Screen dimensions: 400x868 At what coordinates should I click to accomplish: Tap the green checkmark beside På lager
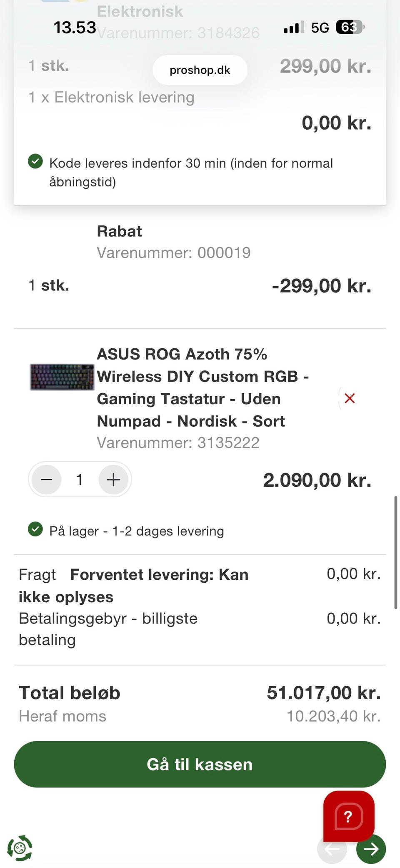(35, 529)
